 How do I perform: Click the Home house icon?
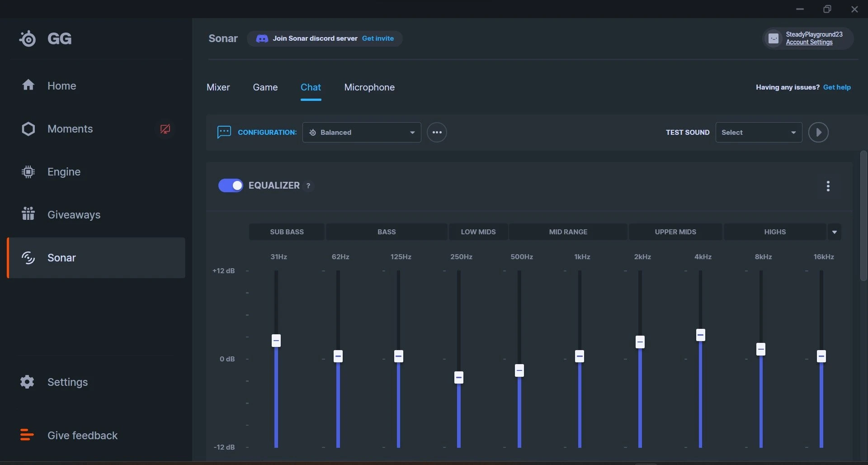tap(28, 85)
